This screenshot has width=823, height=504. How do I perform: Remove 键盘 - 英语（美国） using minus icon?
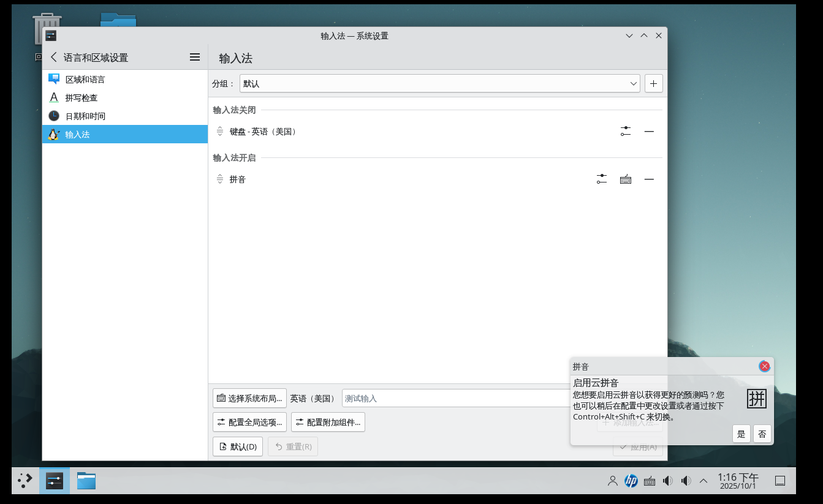(649, 131)
